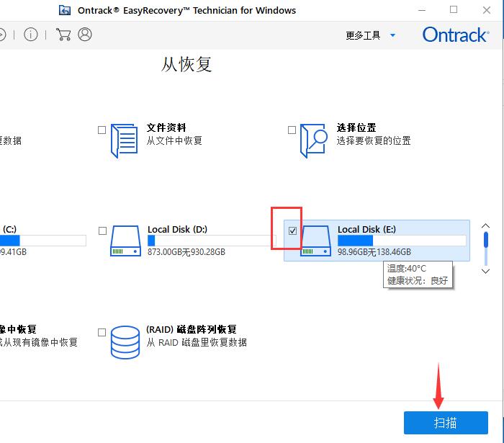504x443 pixels.
Task: Uncheck the Local Disk (E:) checkbox
Action: (x=292, y=231)
